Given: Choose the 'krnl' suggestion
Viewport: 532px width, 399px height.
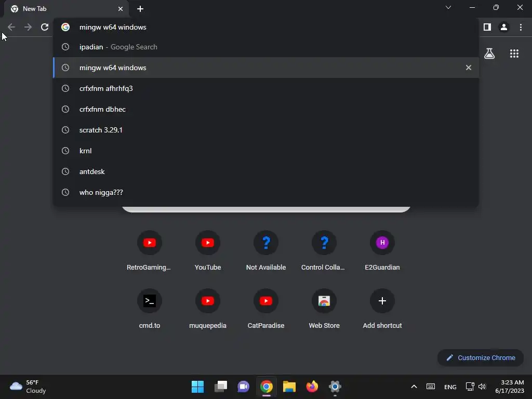Looking at the screenshot, I should [266, 151].
